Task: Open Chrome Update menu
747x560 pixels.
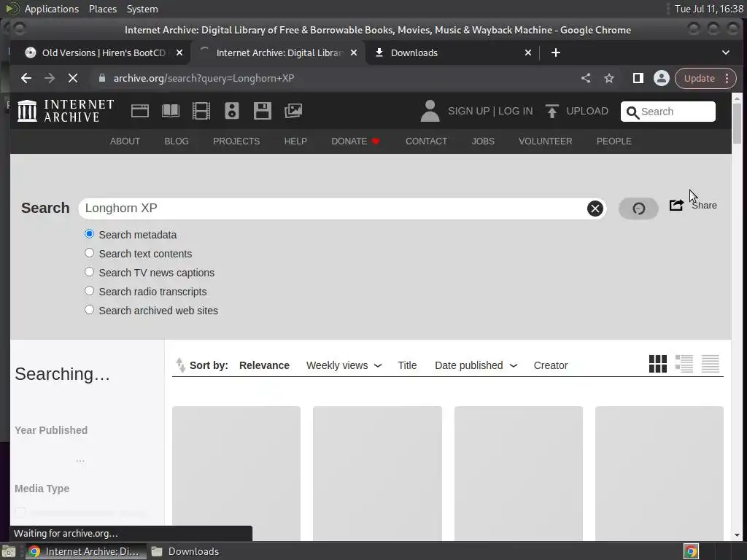Action: point(705,78)
